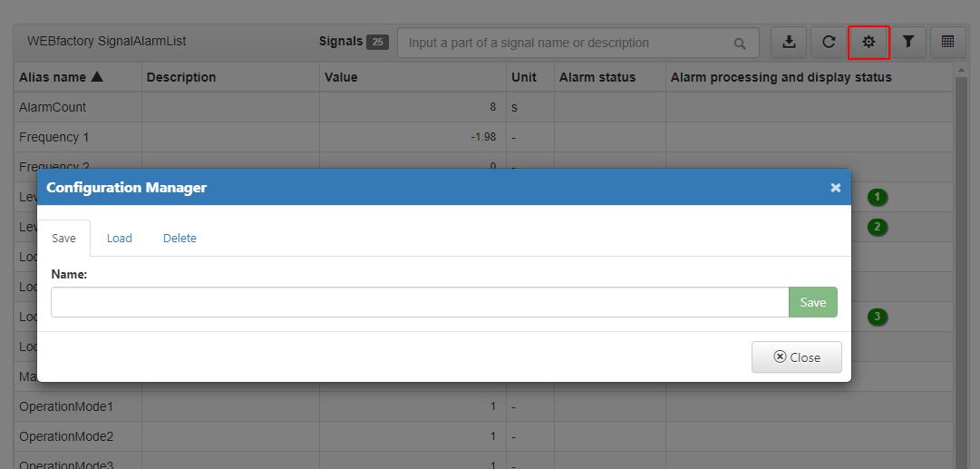The height and width of the screenshot is (469, 980).
Task: Open configuration manager via gear icon
Action: click(868, 42)
